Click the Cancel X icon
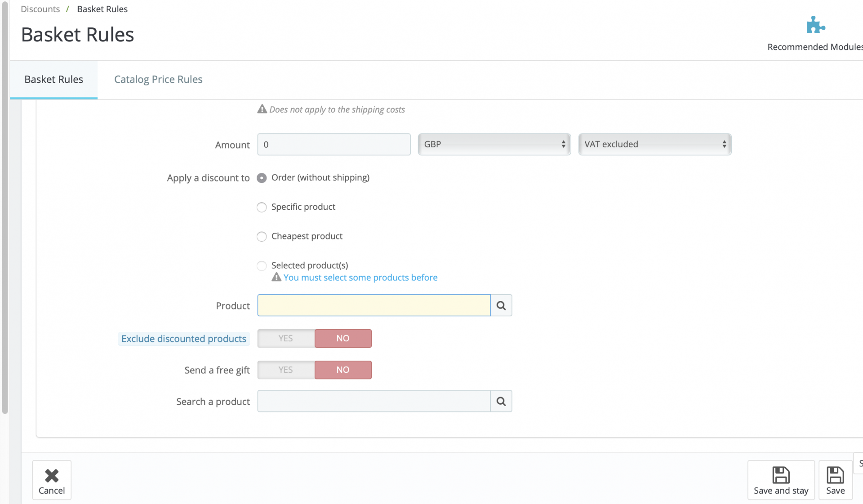Screen dimensions: 863x504 (52, 475)
